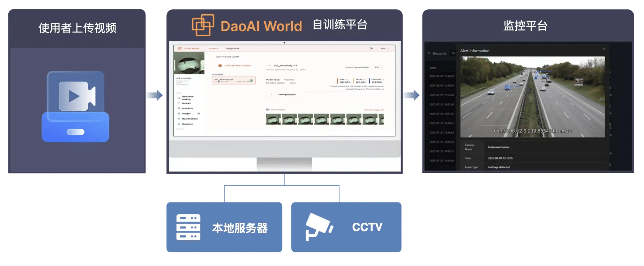The image size is (644, 266).
Task: Click the orange Generate New Version icon
Action: [x=220, y=66]
